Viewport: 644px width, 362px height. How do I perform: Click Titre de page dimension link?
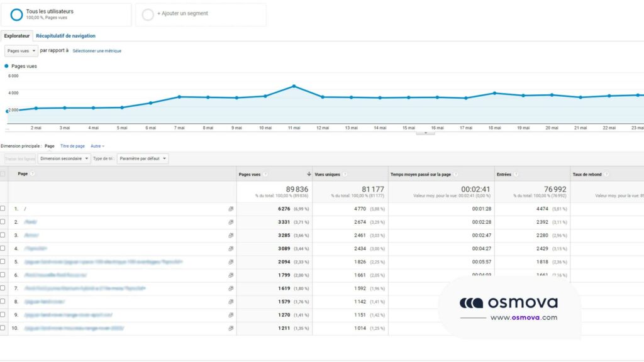pos(72,146)
